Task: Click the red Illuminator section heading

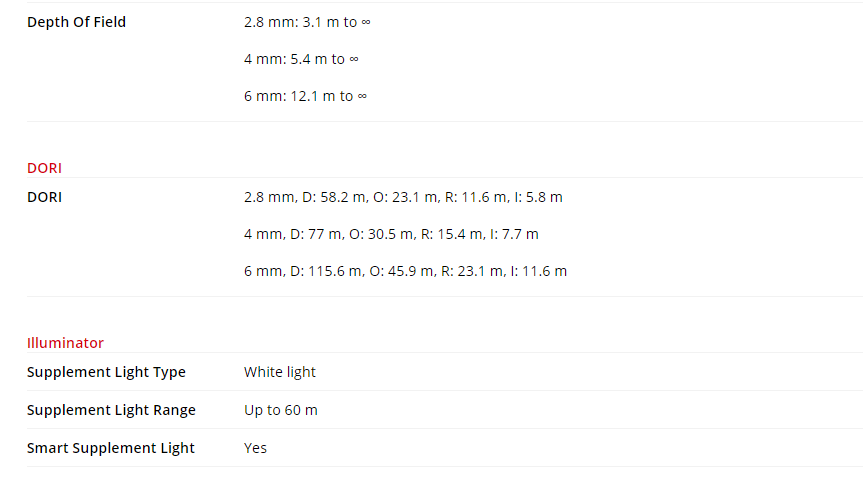Action: (65, 343)
